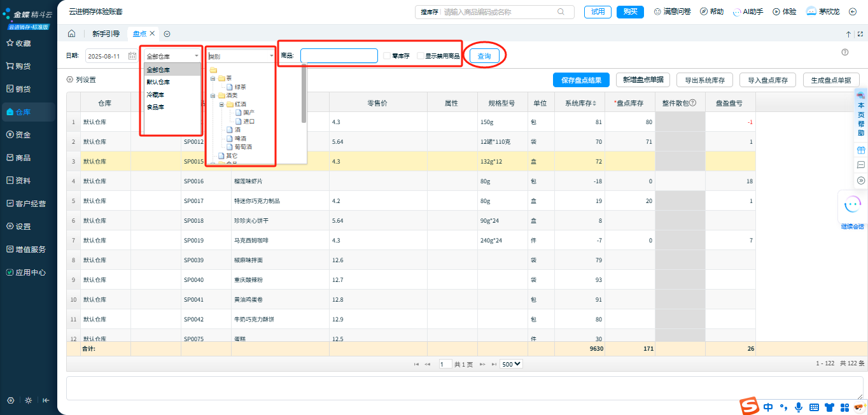This screenshot has width=868, height=415.
Task: Toggle the sun theme icon in sidebar
Action: click(28, 400)
